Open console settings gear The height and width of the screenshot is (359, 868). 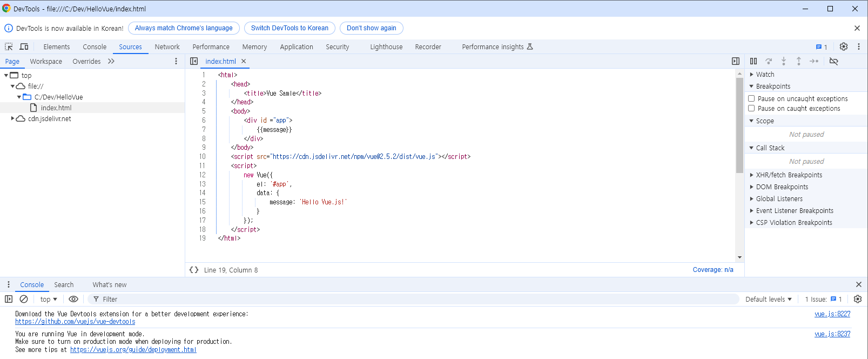(858, 299)
